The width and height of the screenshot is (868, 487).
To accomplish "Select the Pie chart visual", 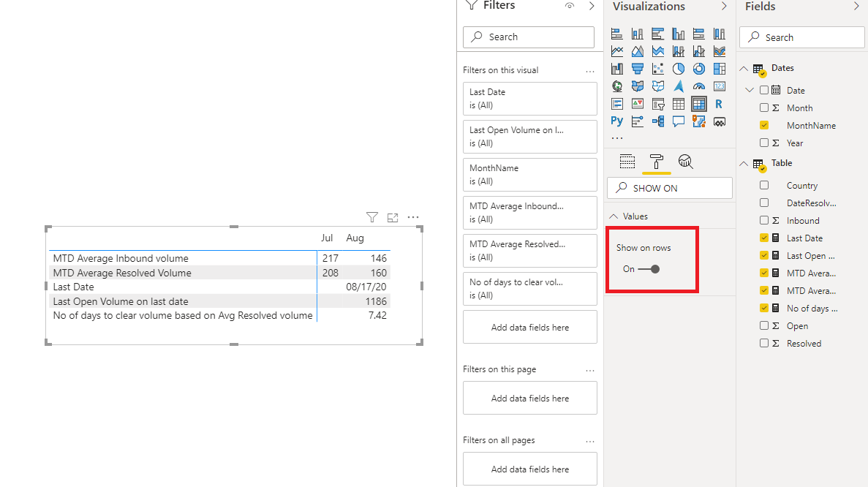I will tap(678, 69).
